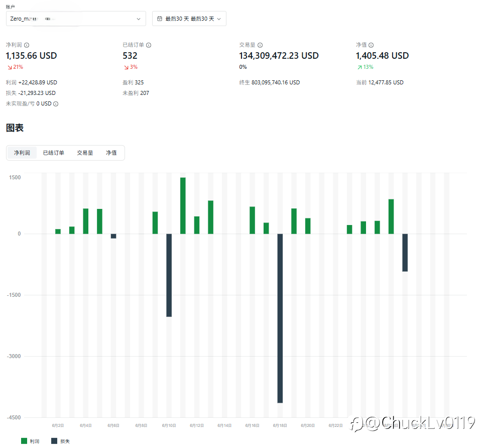Screen dimensions: 480x448
Task: Click info icon next to 已结订单
Action: click(149, 45)
